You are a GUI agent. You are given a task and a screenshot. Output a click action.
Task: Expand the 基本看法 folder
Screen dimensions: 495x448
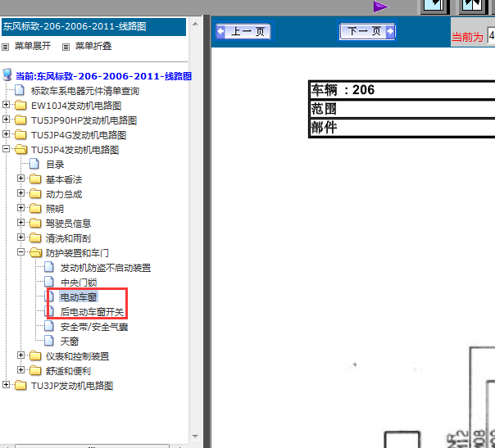click(x=20, y=179)
